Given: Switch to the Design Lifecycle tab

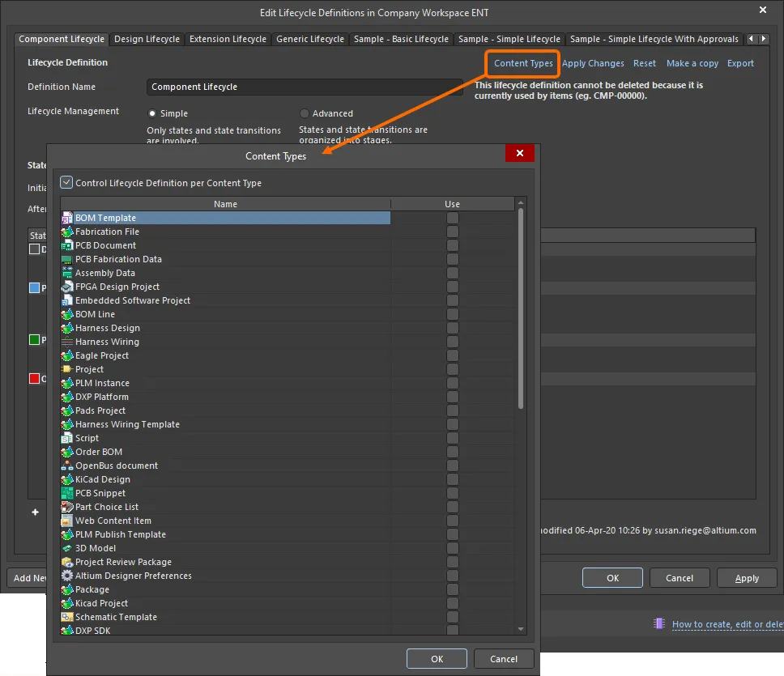Looking at the screenshot, I should (147, 39).
